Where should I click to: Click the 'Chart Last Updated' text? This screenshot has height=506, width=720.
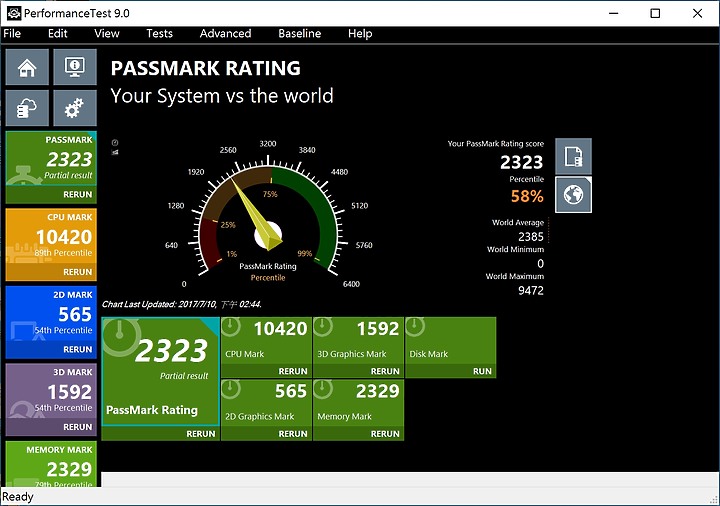pos(182,304)
